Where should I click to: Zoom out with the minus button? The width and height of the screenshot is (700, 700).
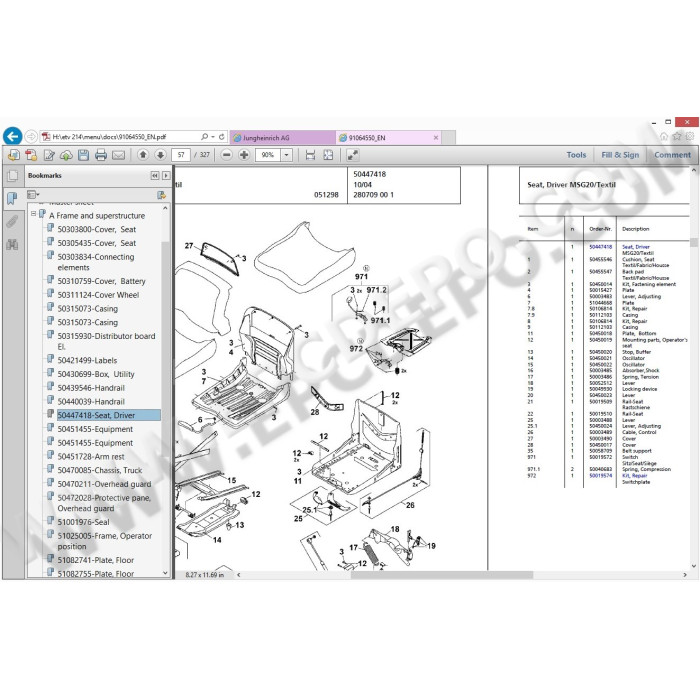pyautogui.click(x=227, y=155)
